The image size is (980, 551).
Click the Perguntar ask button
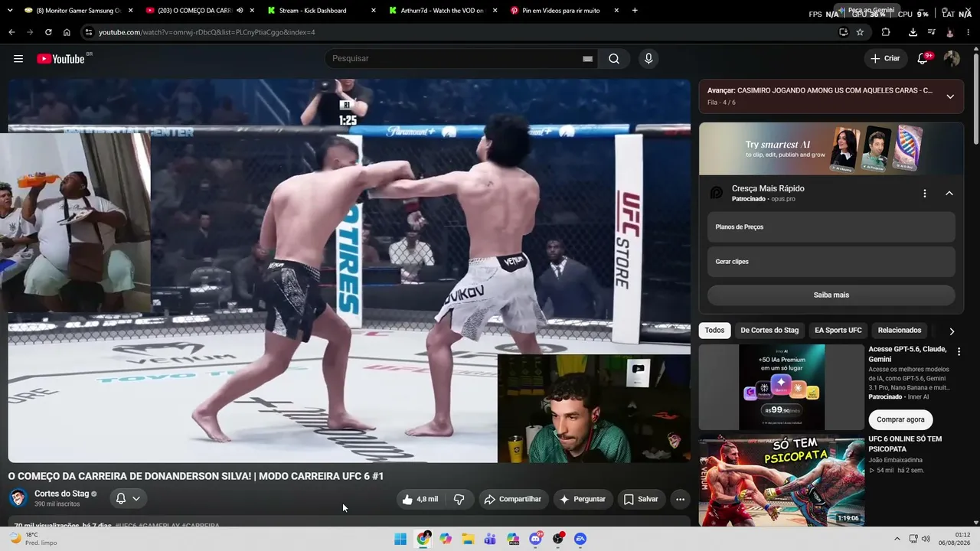point(583,499)
